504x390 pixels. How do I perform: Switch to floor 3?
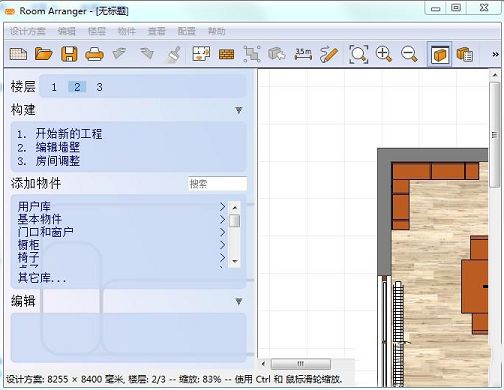pos(99,87)
